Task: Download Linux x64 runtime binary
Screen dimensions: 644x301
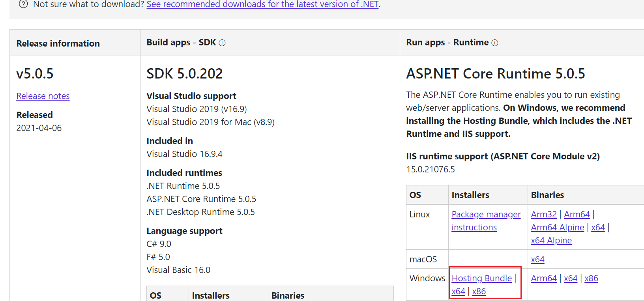Action: pos(598,227)
